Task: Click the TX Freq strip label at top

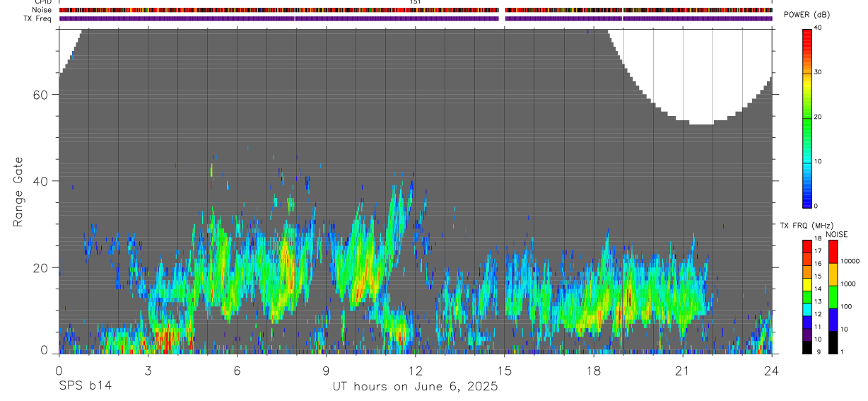Action: pyautogui.click(x=39, y=18)
